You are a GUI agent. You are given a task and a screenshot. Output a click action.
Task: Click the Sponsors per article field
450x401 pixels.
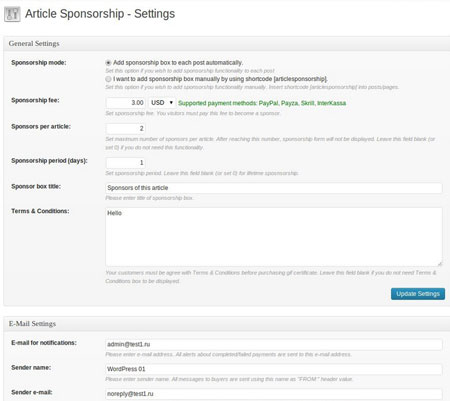tap(126, 129)
